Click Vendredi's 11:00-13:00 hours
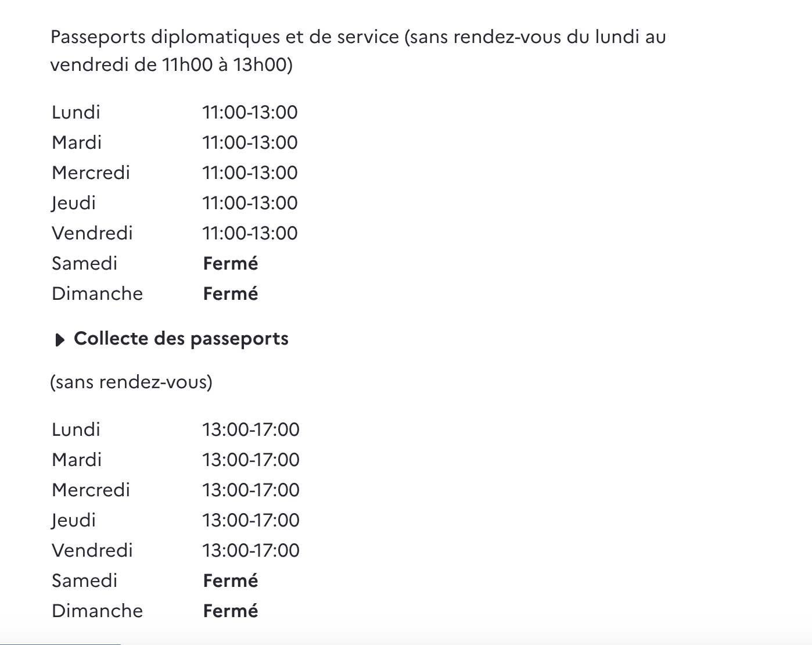This screenshot has height=645, width=812. pos(250,233)
